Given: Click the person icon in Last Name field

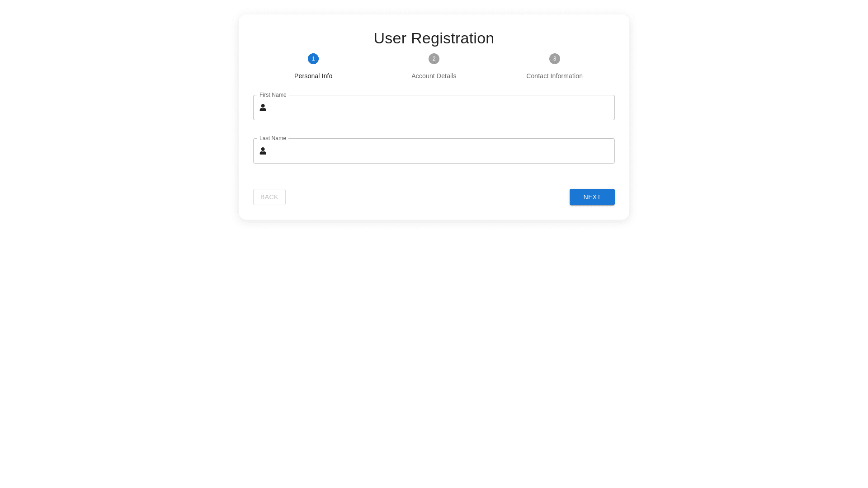Looking at the screenshot, I should pos(263,151).
